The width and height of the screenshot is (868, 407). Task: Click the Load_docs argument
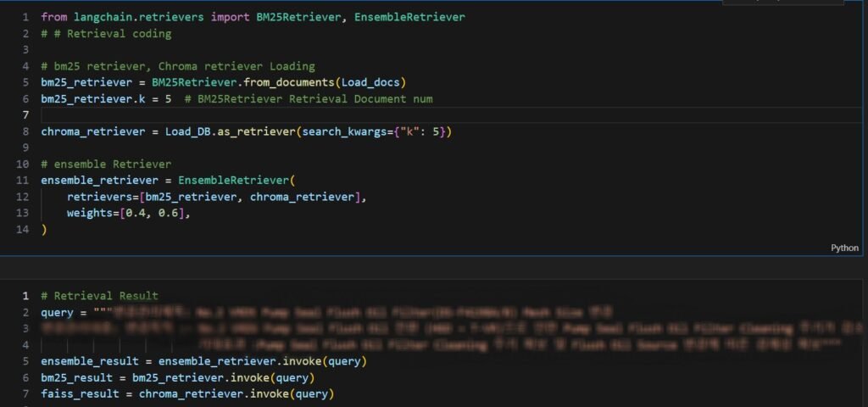click(x=374, y=82)
